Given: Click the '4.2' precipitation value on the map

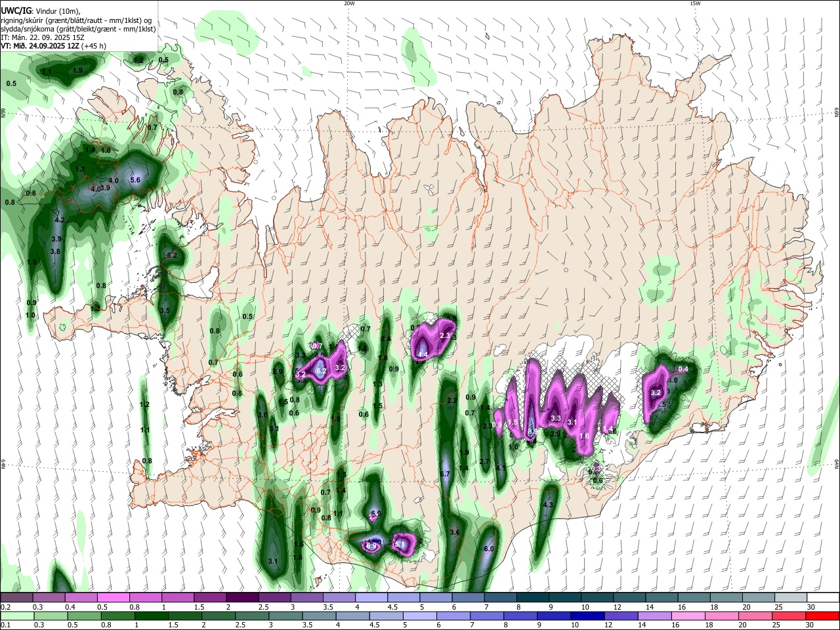Looking at the screenshot, I should (59, 220).
